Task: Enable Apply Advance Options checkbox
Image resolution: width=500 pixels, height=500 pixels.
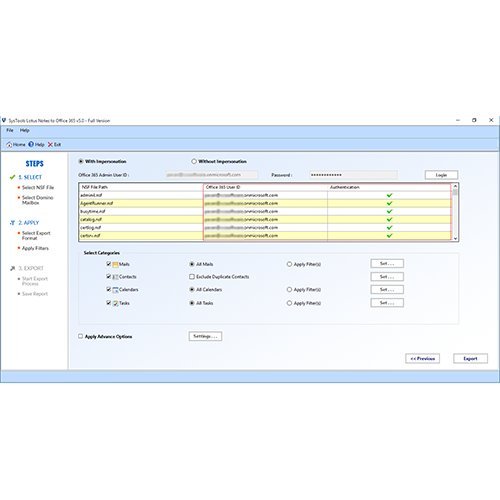Action: coord(81,336)
